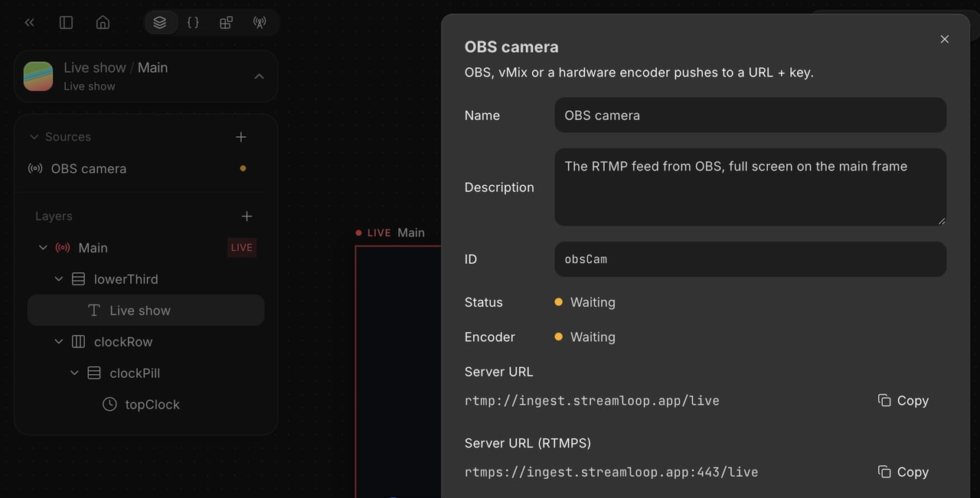Open the components grid tab
This screenshot has width=980, height=498.
(x=226, y=22)
